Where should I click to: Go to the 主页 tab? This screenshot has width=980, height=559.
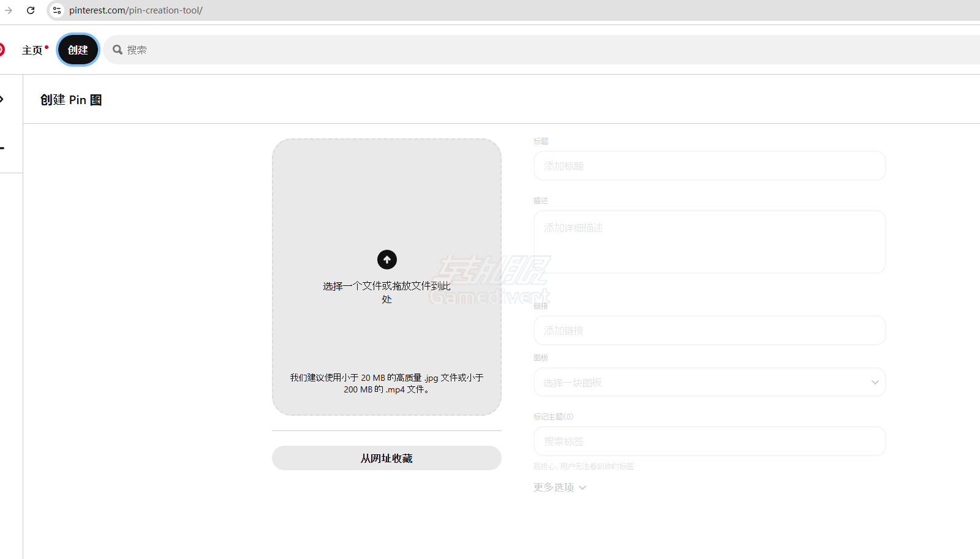pos(32,50)
